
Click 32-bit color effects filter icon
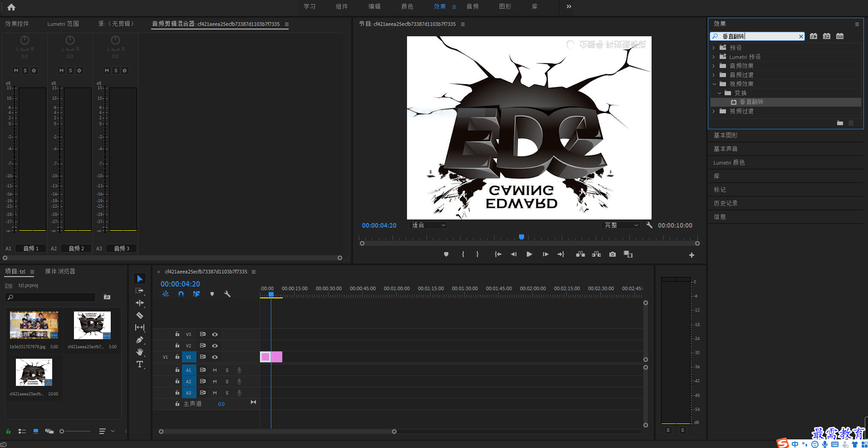point(827,36)
